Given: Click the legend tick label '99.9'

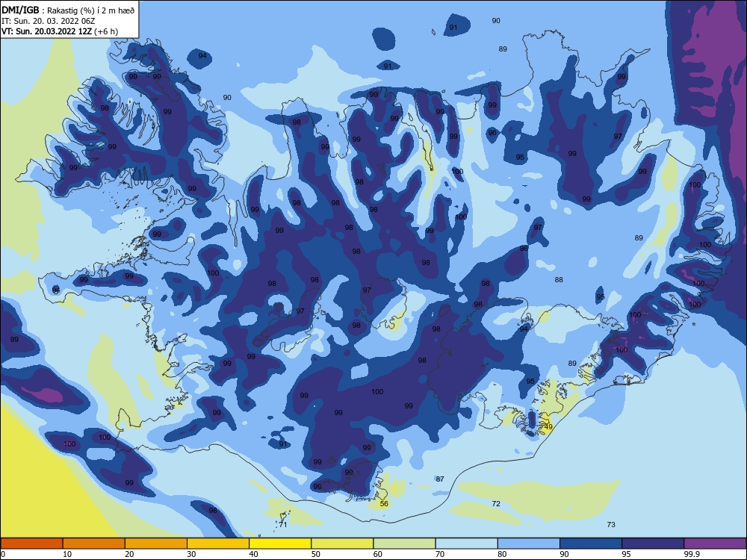Looking at the screenshot, I should click(692, 554).
